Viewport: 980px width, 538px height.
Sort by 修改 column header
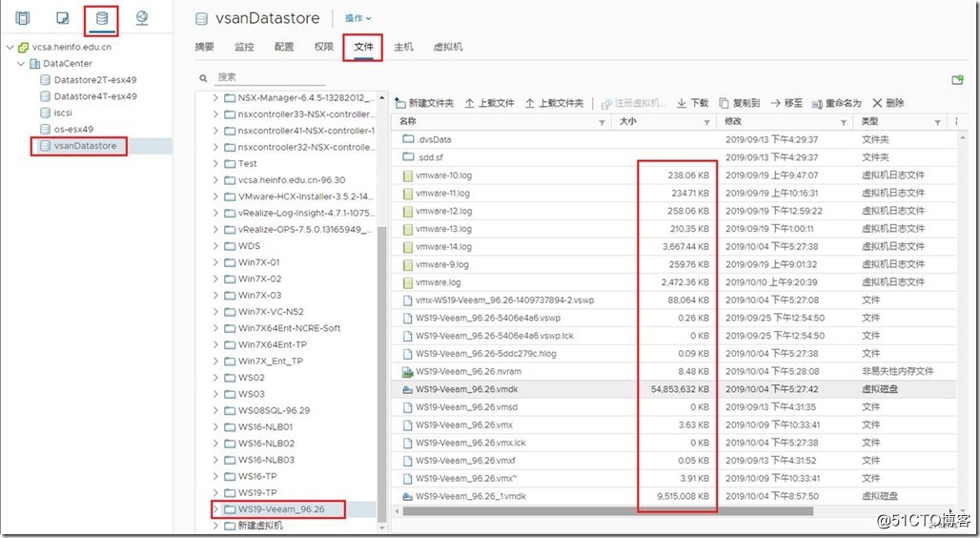point(733,121)
